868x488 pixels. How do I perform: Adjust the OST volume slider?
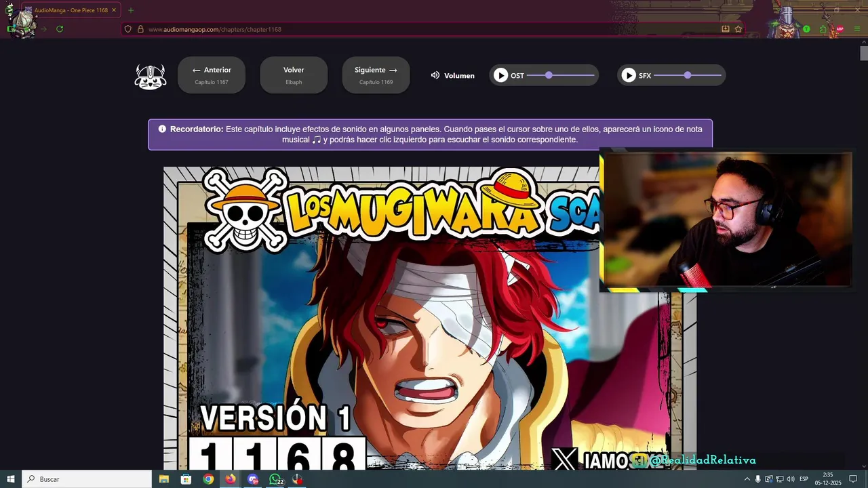coord(561,75)
